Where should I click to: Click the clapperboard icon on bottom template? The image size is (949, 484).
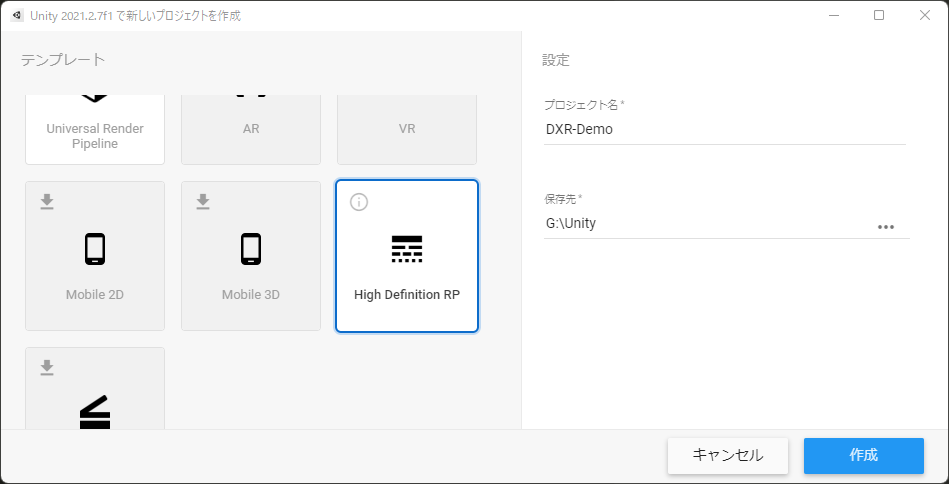click(x=95, y=412)
